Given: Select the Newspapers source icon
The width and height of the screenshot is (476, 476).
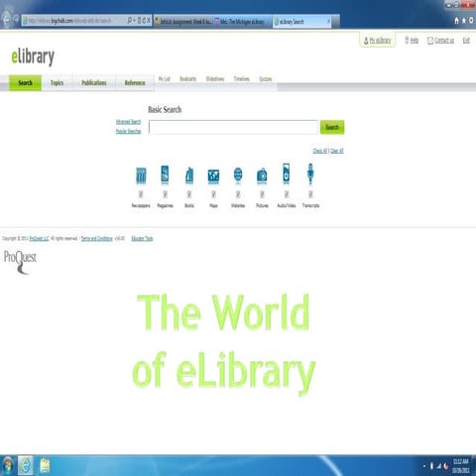Looking at the screenshot, I should tap(141, 176).
